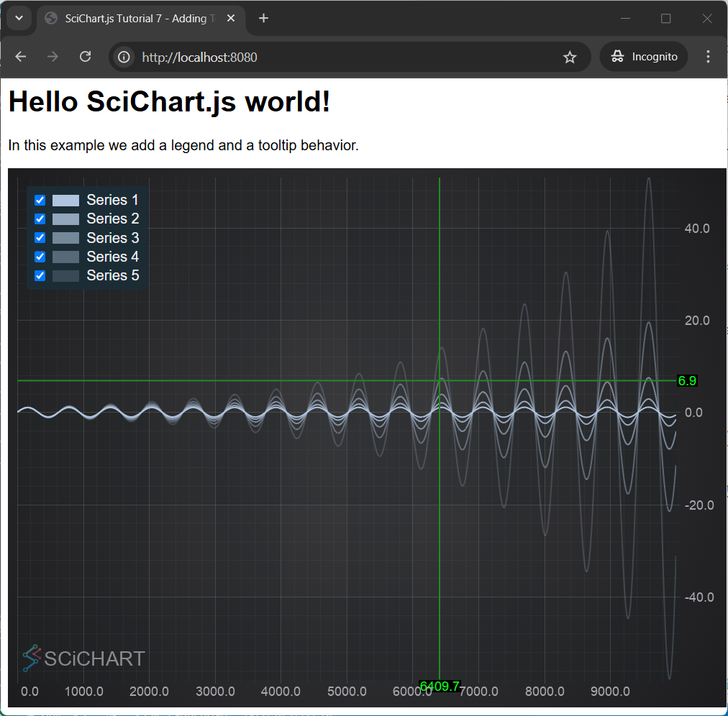728x716 pixels.
Task: Click the browser back arrow
Action: click(x=21, y=57)
